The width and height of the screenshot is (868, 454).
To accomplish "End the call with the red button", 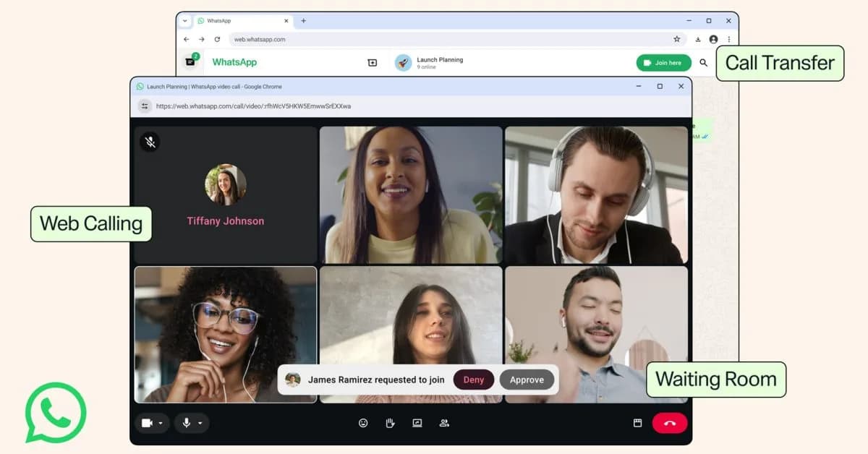I will (670, 423).
